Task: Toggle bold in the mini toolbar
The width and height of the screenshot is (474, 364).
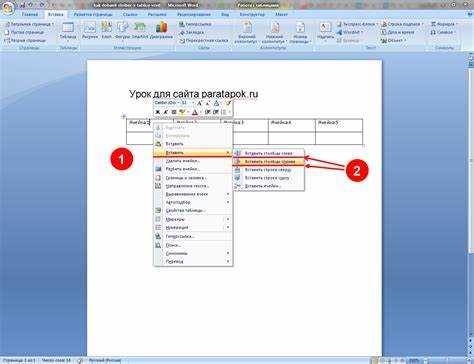Action: (158, 112)
